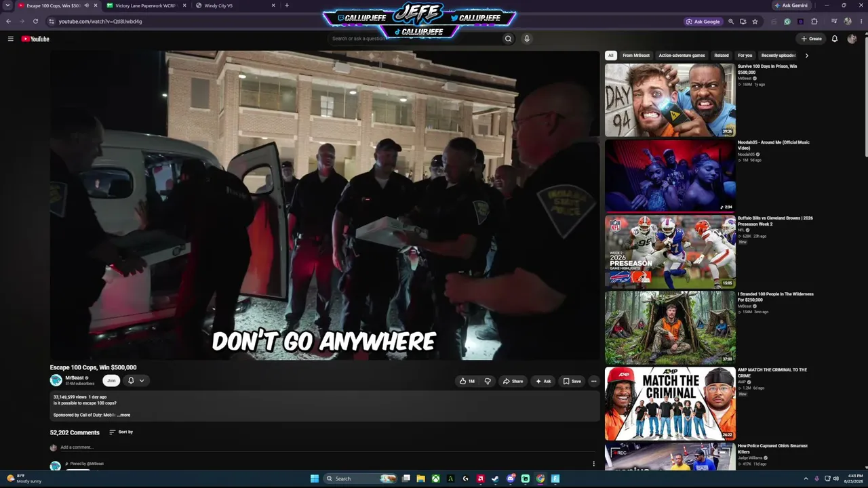This screenshot has width=868, height=488.
Task: Click the video title Escape 100 Cops
Action: (93, 367)
